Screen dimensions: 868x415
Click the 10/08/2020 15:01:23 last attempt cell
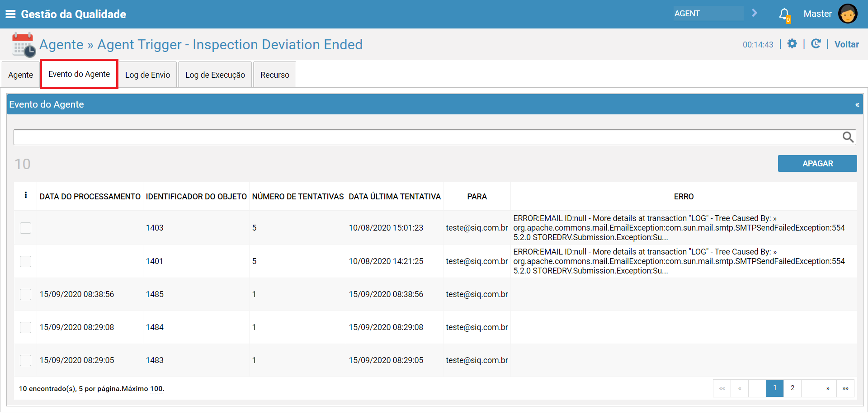(x=386, y=228)
